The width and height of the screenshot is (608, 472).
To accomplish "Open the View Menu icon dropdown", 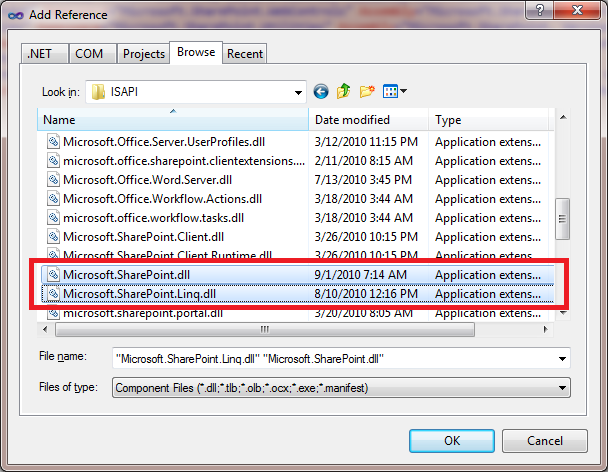I will (x=395, y=92).
